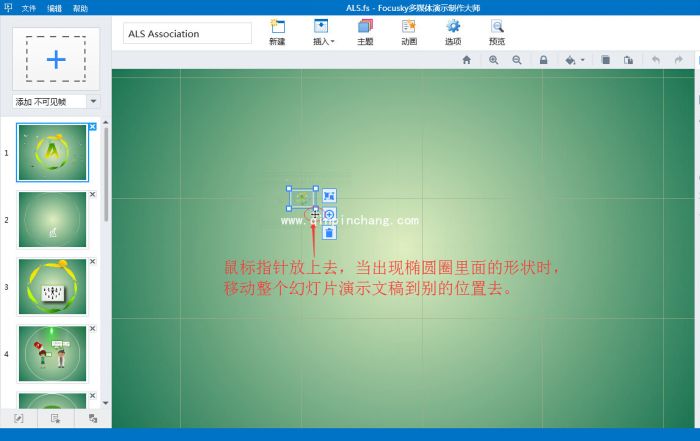Select slide thumbnail 2
Screen dimensions: 700x441
[x=52, y=220]
